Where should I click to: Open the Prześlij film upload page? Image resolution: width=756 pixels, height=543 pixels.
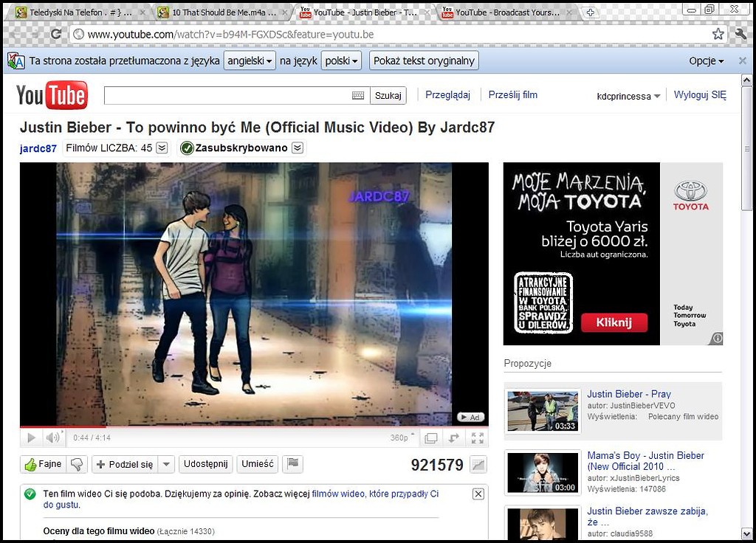(512, 95)
